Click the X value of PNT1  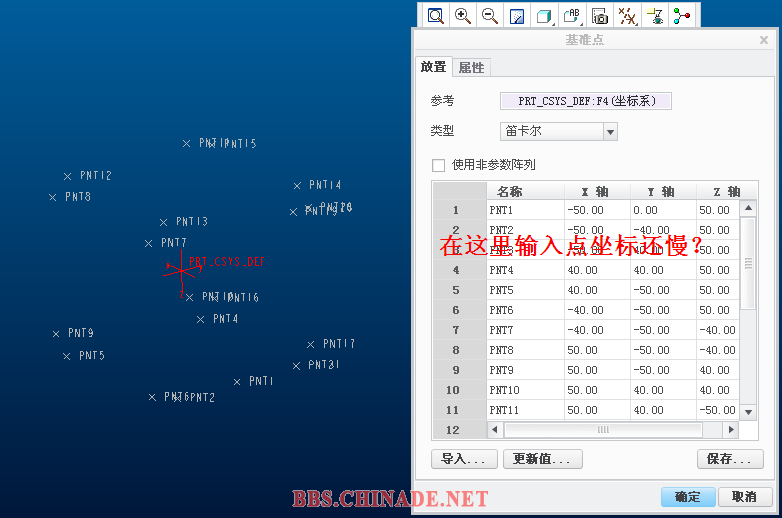(597, 210)
